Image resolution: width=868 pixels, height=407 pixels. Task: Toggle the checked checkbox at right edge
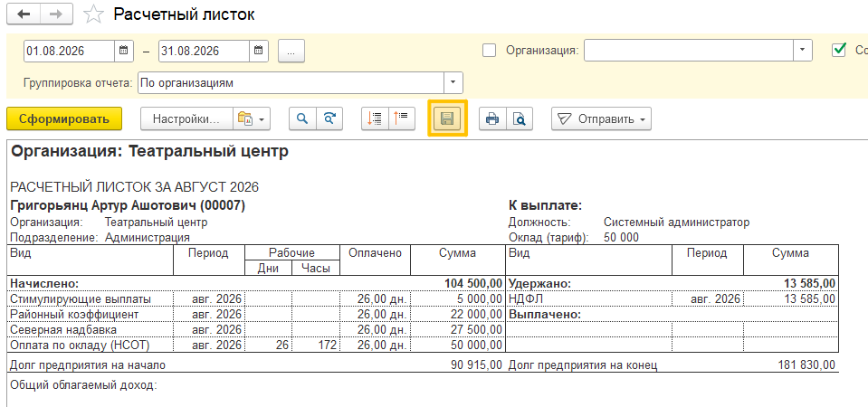click(839, 50)
